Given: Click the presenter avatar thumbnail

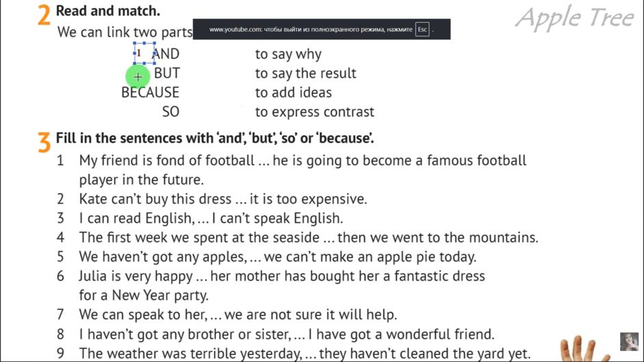Looking at the screenshot, I should (x=629, y=341).
